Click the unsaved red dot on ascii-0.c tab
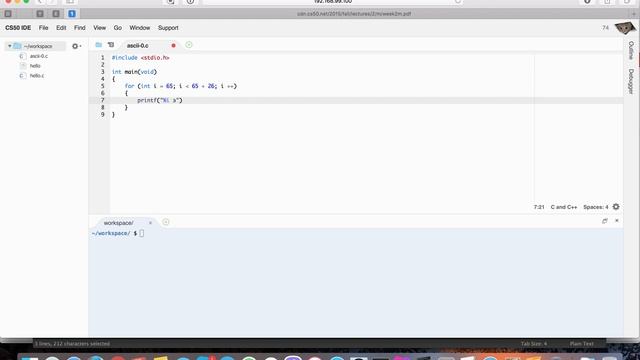The width and height of the screenshot is (640, 360). click(x=173, y=46)
